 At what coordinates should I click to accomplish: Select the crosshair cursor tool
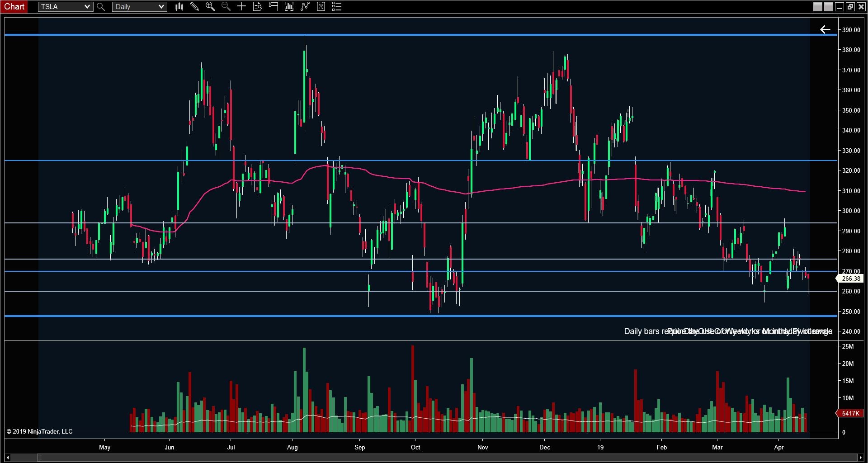coord(242,7)
